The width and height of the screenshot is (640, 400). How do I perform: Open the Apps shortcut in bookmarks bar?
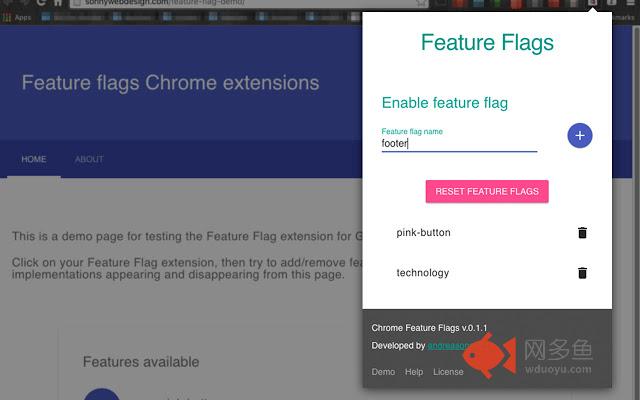pyautogui.click(x=17, y=18)
